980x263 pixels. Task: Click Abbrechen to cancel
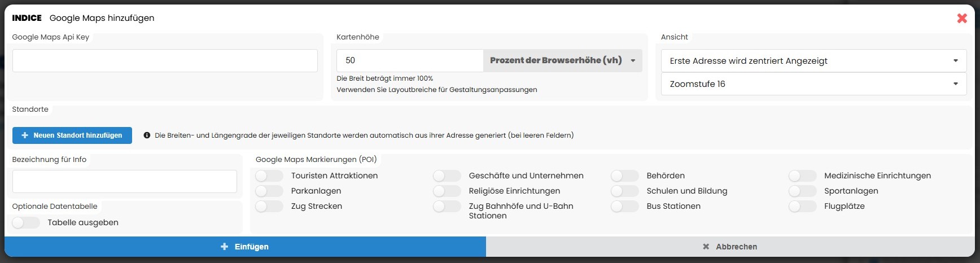point(730,247)
